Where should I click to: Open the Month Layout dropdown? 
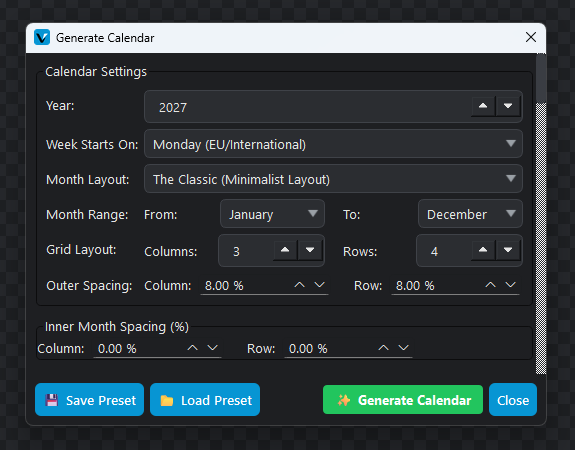[x=333, y=179]
